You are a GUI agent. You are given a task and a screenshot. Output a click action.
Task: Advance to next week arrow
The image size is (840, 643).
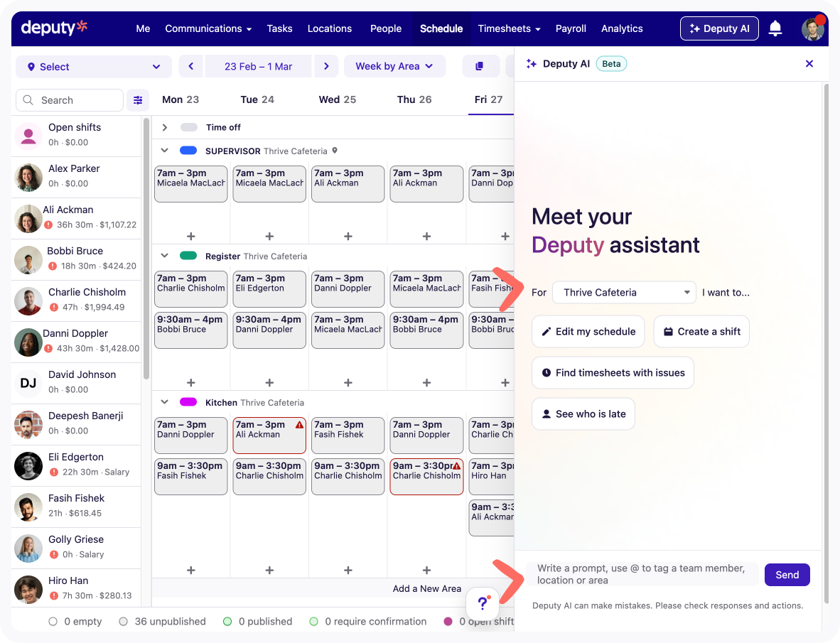(x=326, y=66)
